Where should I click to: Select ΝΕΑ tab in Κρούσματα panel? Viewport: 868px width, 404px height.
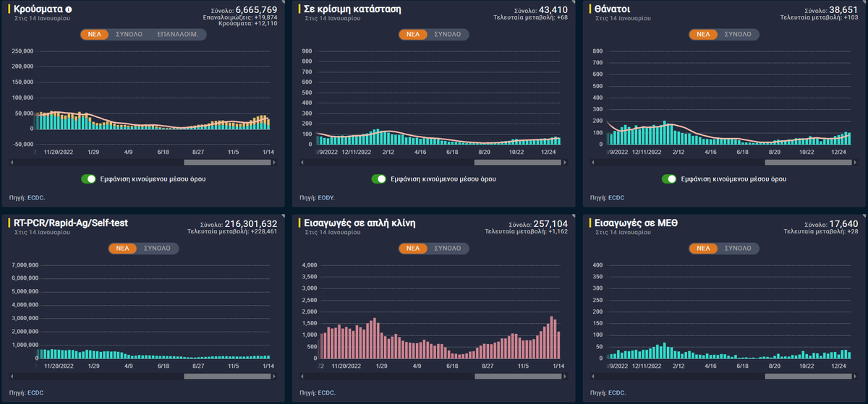(x=94, y=34)
